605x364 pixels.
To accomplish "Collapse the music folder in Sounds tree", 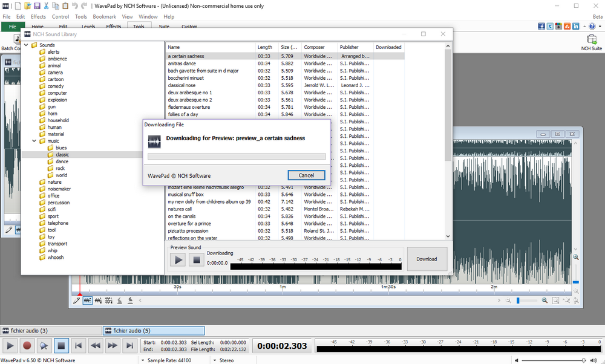I will (34, 140).
